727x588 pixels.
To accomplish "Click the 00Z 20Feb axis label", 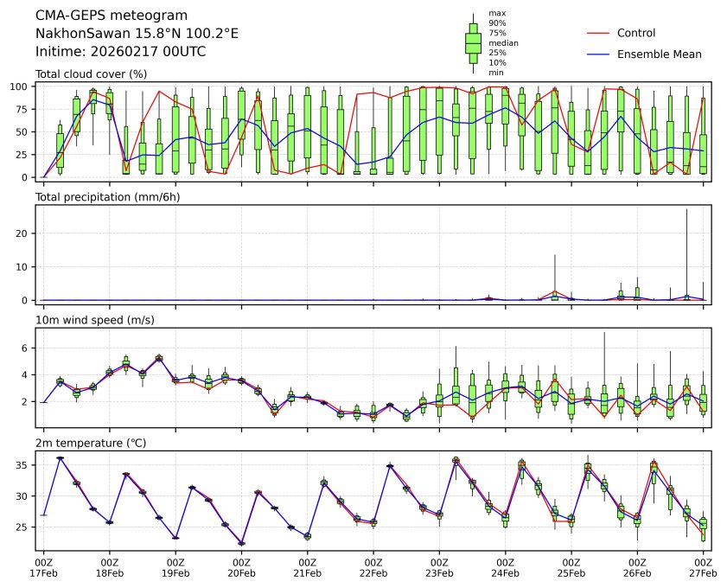I will point(241,566).
